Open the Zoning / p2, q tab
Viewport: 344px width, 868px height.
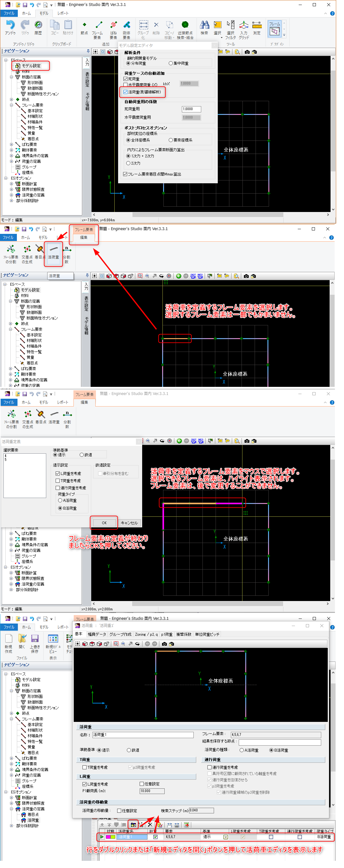click(x=146, y=635)
